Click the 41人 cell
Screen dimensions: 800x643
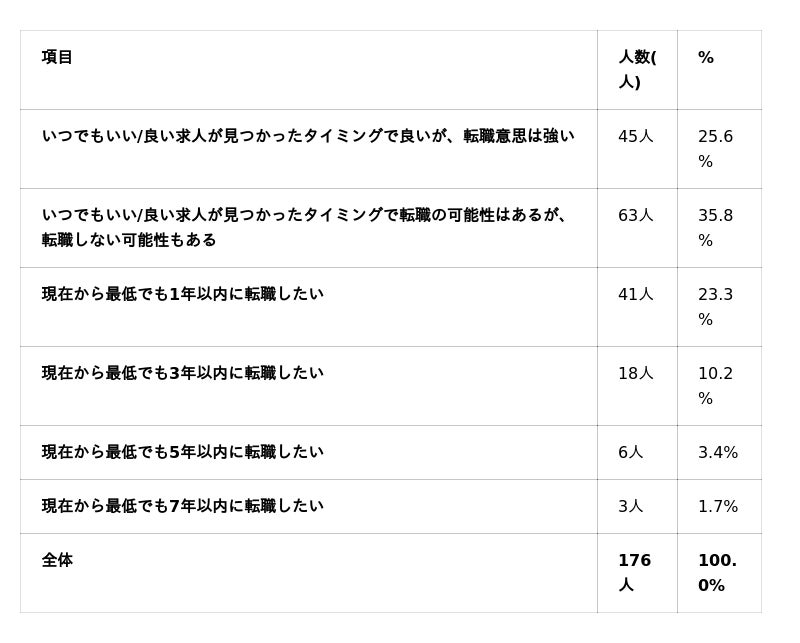pyautogui.click(x=635, y=294)
